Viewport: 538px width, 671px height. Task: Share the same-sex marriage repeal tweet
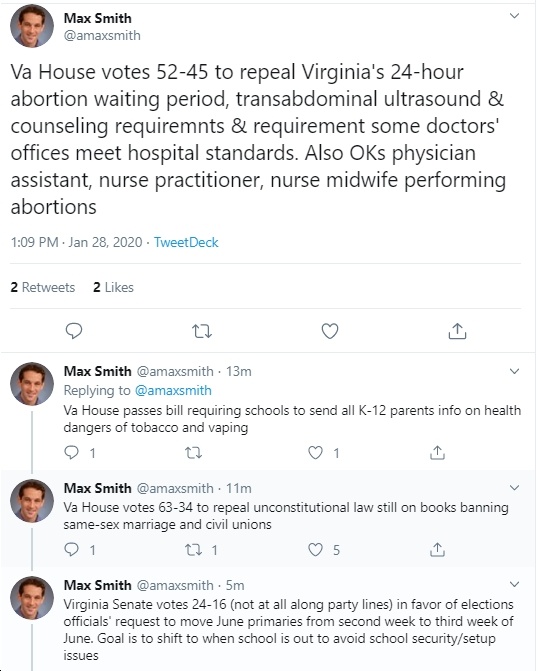(437, 549)
